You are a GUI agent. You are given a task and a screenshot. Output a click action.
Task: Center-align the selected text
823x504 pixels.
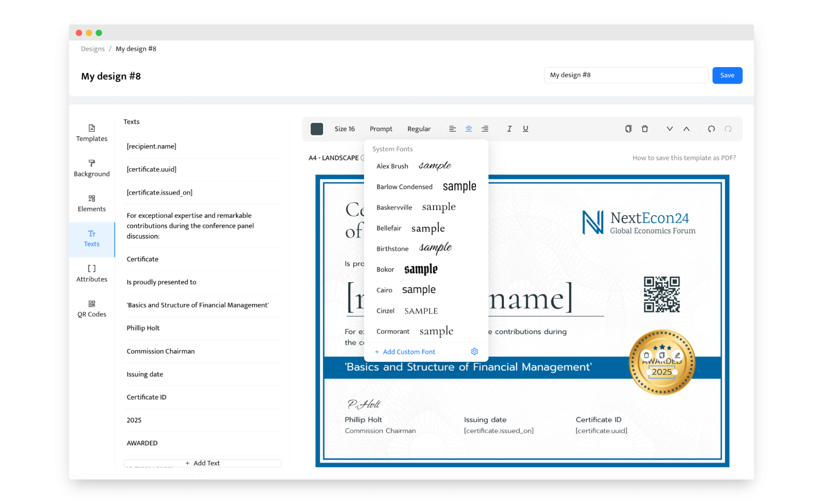click(x=469, y=129)
